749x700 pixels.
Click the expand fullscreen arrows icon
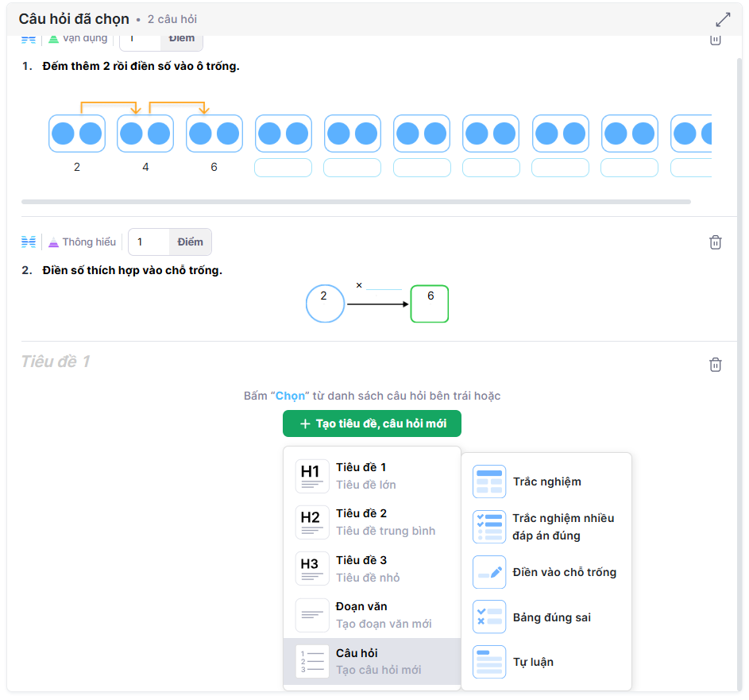click(723, 19)
